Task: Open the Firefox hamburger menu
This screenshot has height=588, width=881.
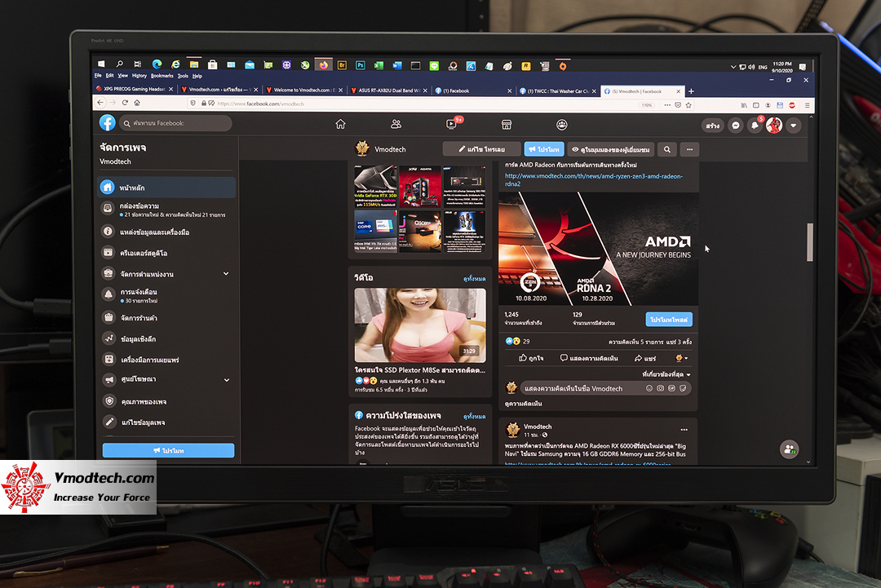Action: point(807,105)
